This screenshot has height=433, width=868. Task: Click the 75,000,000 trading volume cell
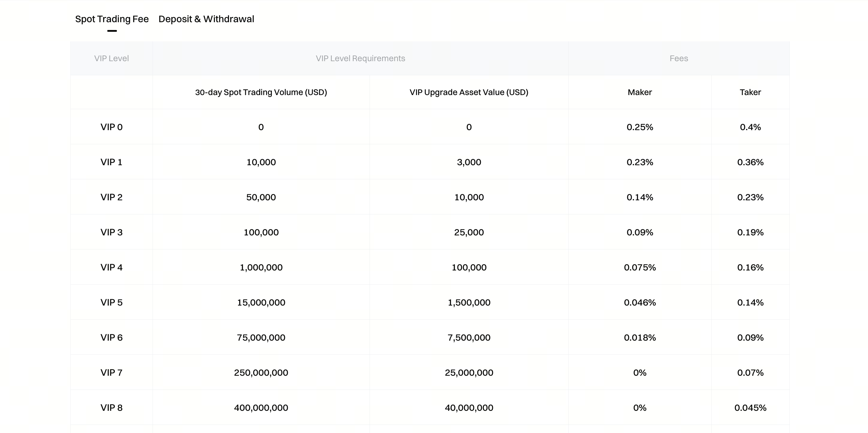(261, 338)
